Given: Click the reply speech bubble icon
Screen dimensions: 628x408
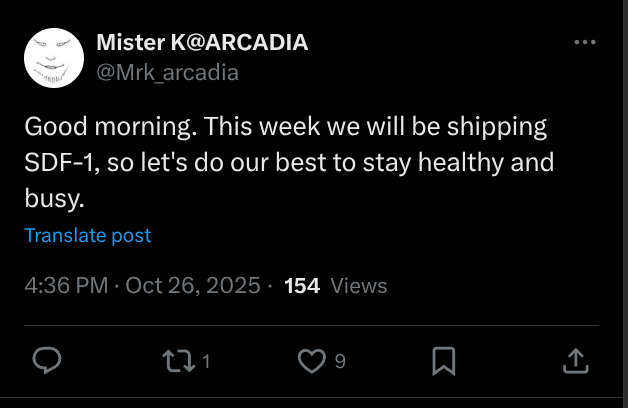Looking at the screenshot, I should tap(46, 361).
